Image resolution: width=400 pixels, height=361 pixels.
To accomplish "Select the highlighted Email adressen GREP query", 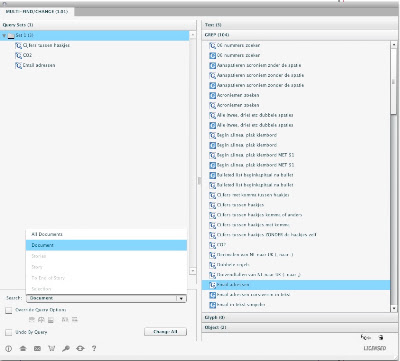I will click(296, 285).
